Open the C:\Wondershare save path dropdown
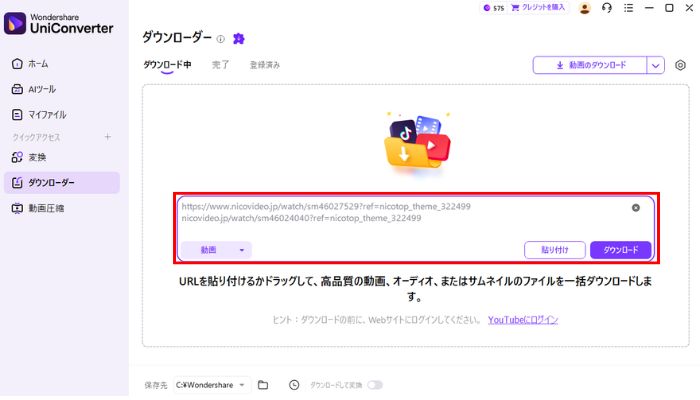The height and width of the screenshot is (400, 700). coord(210,385)
